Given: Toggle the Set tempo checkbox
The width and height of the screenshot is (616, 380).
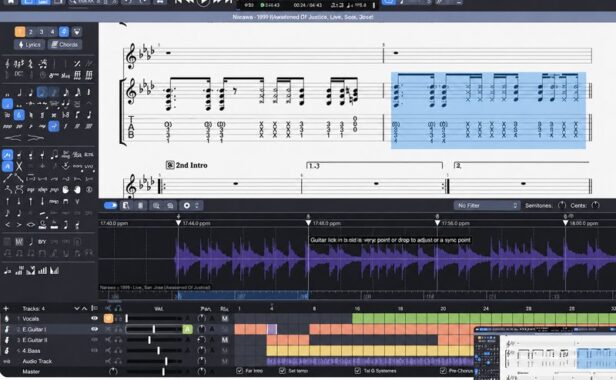Looking at the screenshot, I should pyautogui.click(x=282, y=371).
